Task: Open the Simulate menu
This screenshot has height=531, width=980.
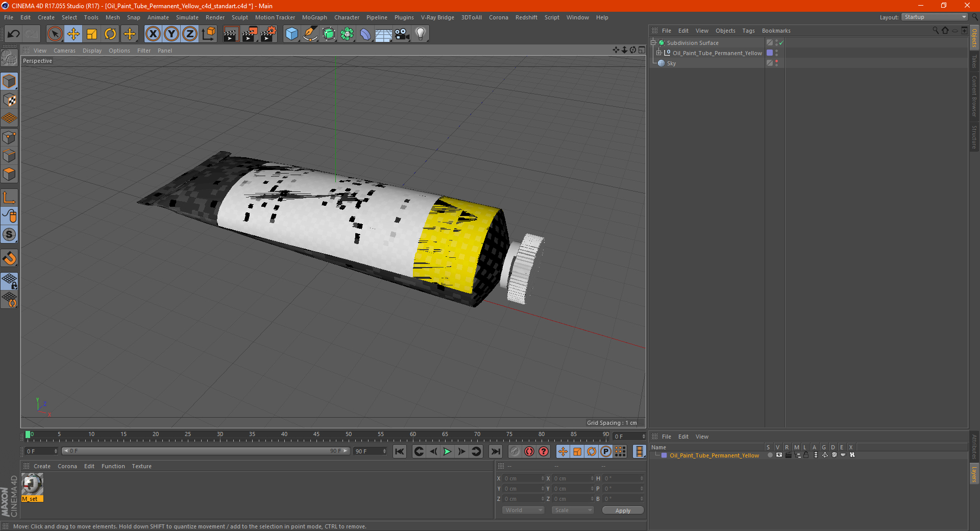Action: pyautogui.click(x=187, y=17)
